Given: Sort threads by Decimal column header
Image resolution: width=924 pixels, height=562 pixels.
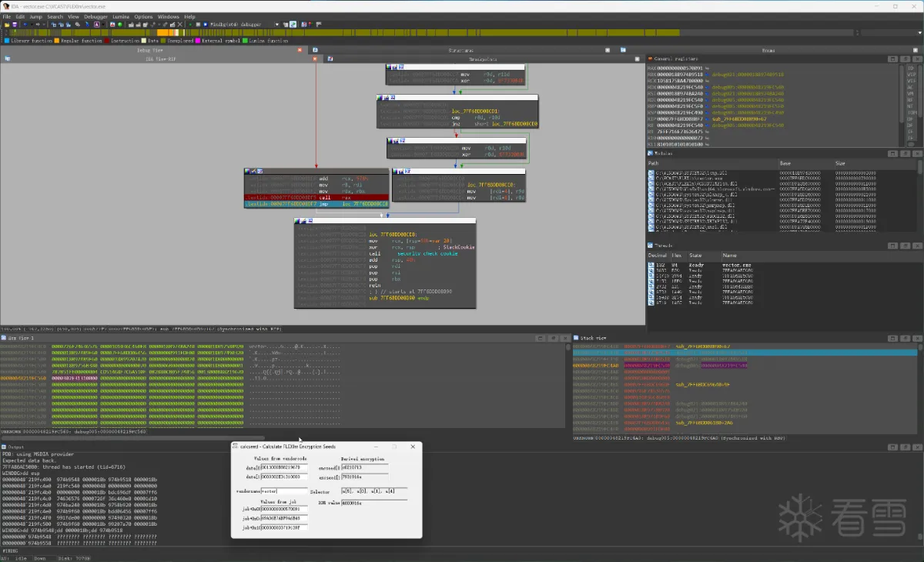Looking at the screenshot, I should (658, 256).
